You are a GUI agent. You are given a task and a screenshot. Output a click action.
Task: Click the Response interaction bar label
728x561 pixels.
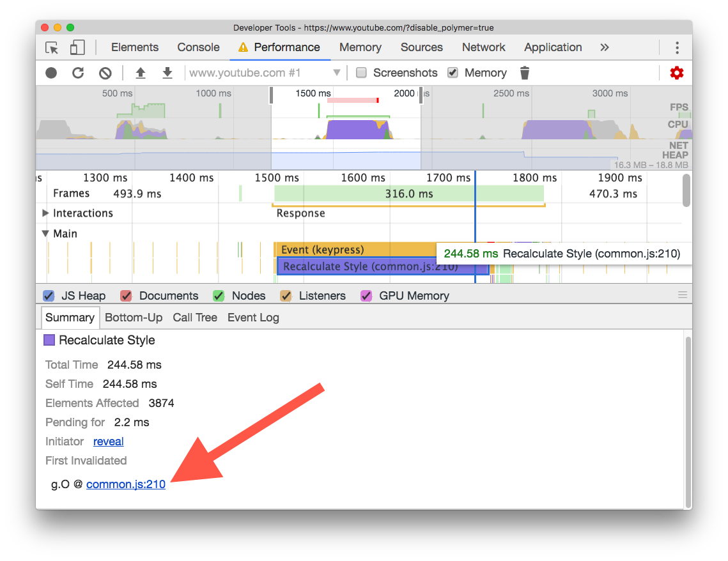(x=300, y=213)
